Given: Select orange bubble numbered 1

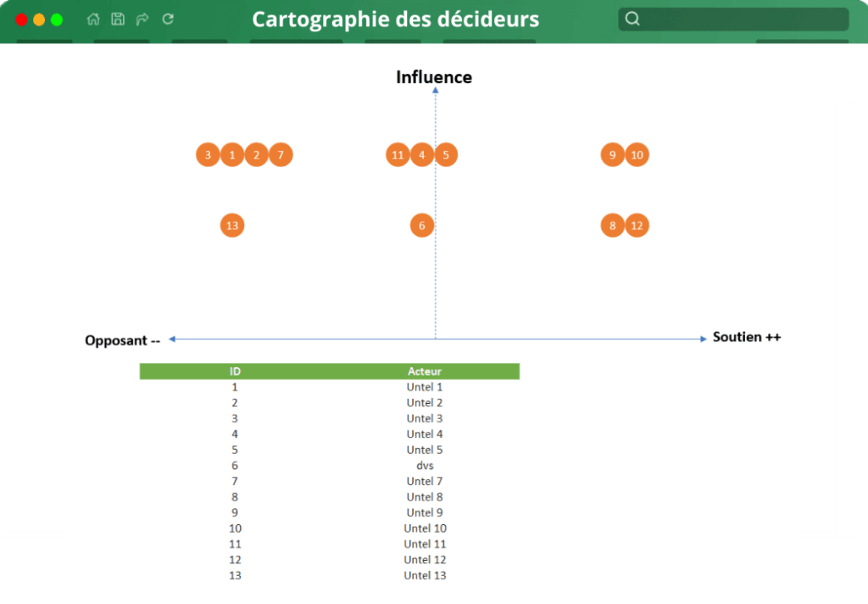Looking at the screenshot, I should point(232,155).
